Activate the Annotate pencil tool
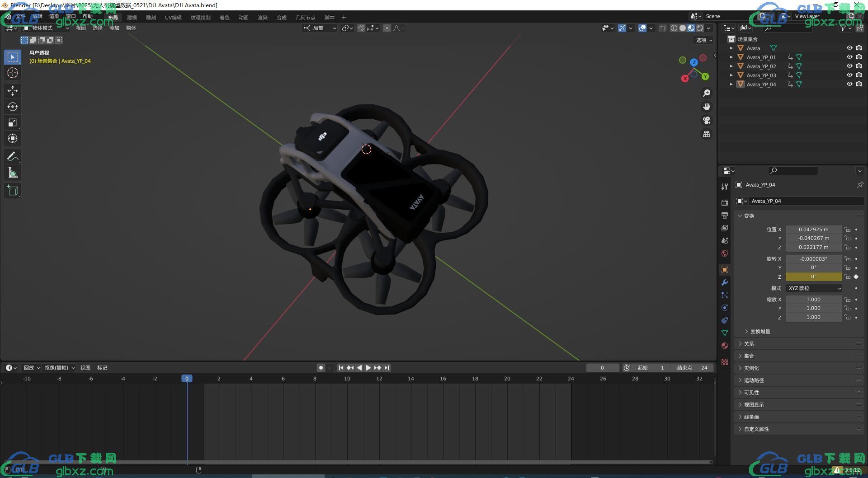 coord(13,157)
